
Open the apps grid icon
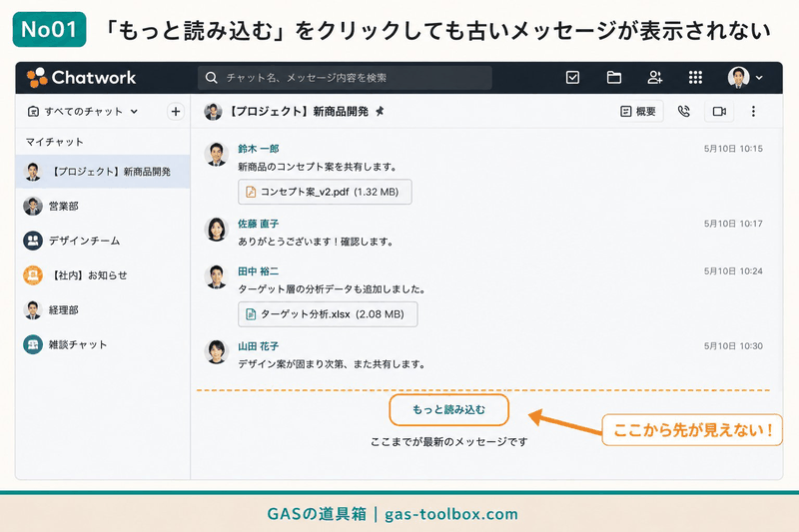tap(695, 78)
